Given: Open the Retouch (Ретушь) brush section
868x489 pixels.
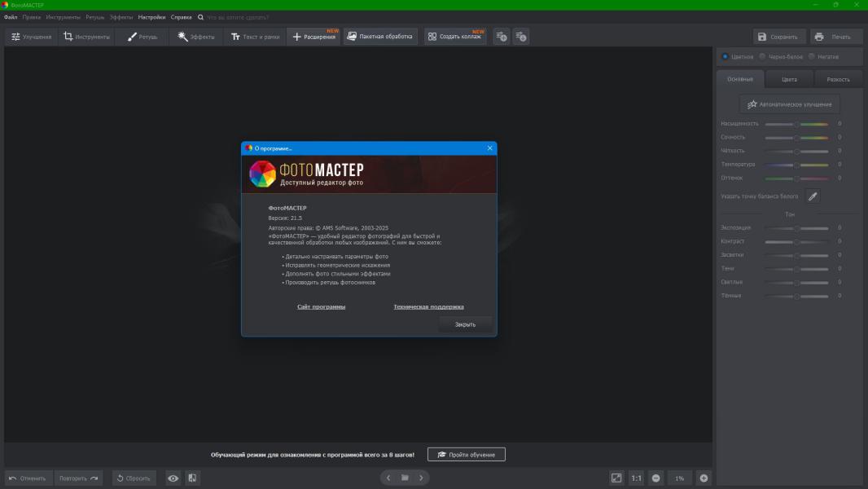Looking at the screenshot, I should (142, 37).
